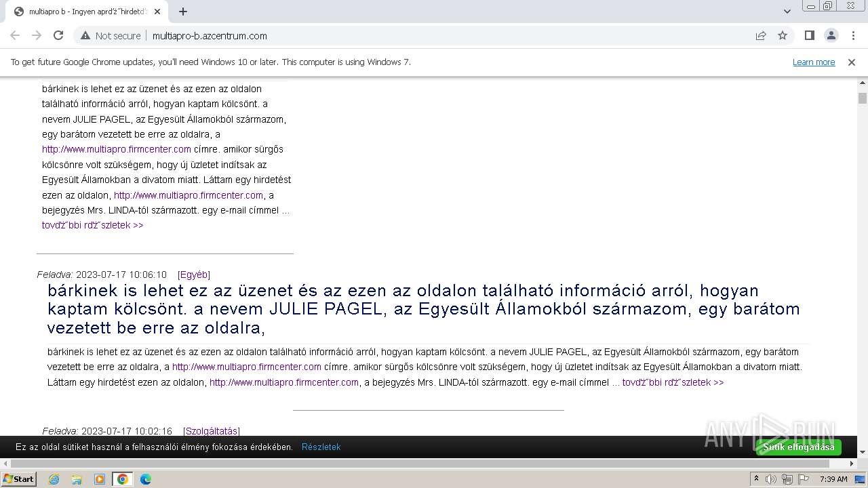Screen dimensions: 868x488
Task: Open Action Center flag tray icon
Action: tap(803, 479)
